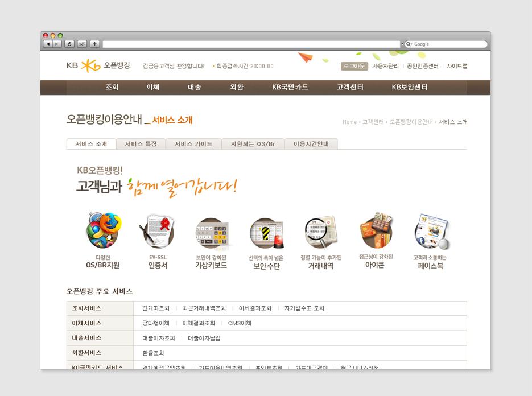Image resolution: width=532 pixels, height=396 pixels.
Task: Click the 최종접속시간 20:00:00 text
Action: [245, 66]
